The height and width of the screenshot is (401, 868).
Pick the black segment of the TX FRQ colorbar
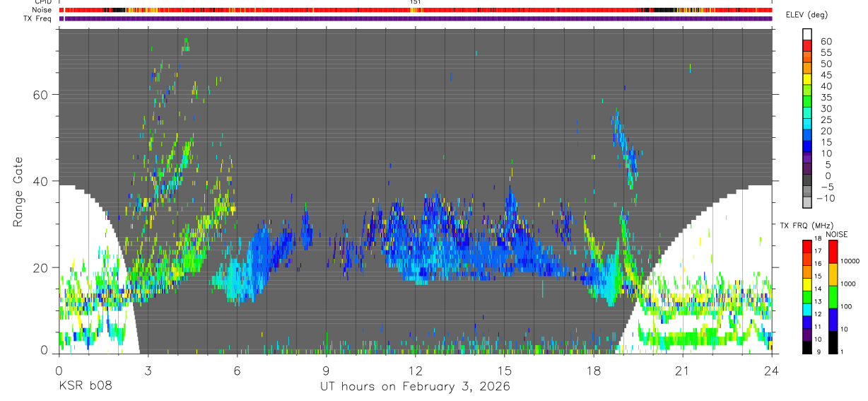(807, 347)
